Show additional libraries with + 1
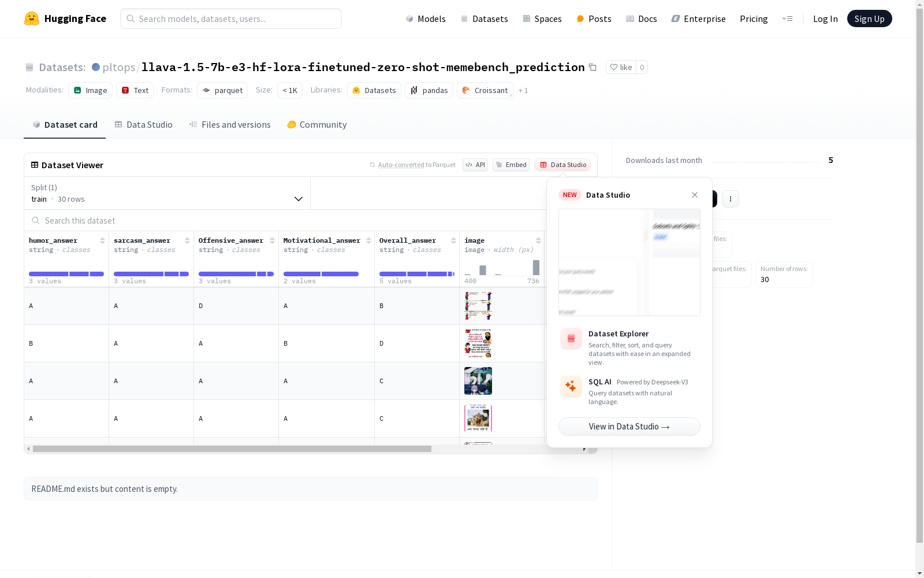 [x=523, y=90]
